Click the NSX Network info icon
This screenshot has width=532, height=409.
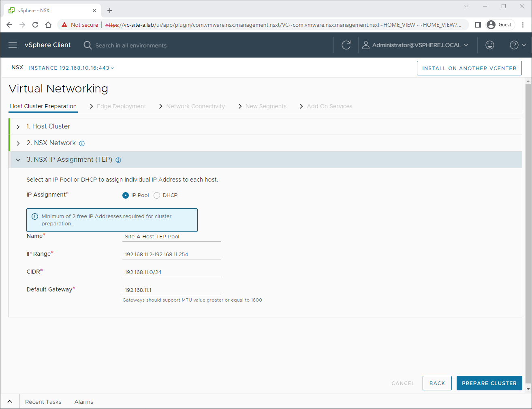click(82, 143)
